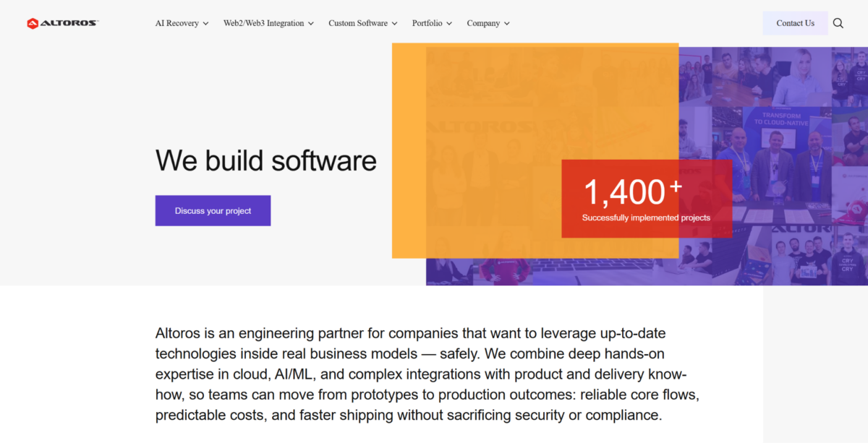Click the Contact Us button
The width and height of the screenshot is (868, 443).
pyautogui.click(x=795, y=23)
